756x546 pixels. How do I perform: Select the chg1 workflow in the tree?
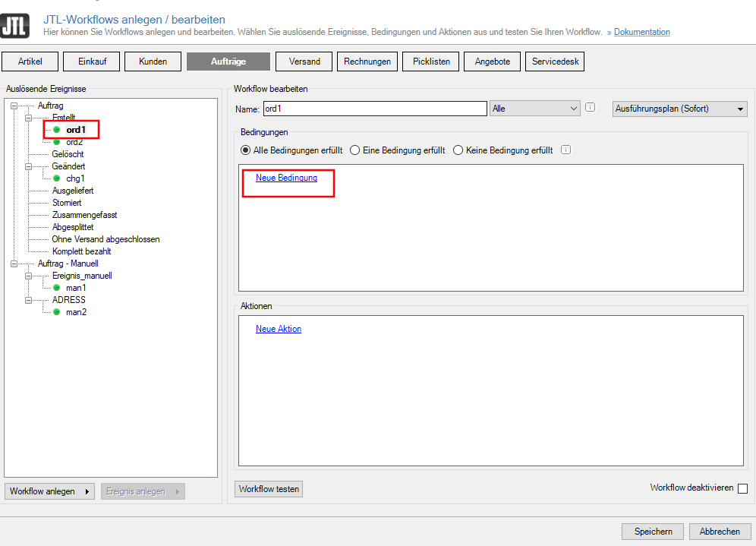click(x=75, y=178)
